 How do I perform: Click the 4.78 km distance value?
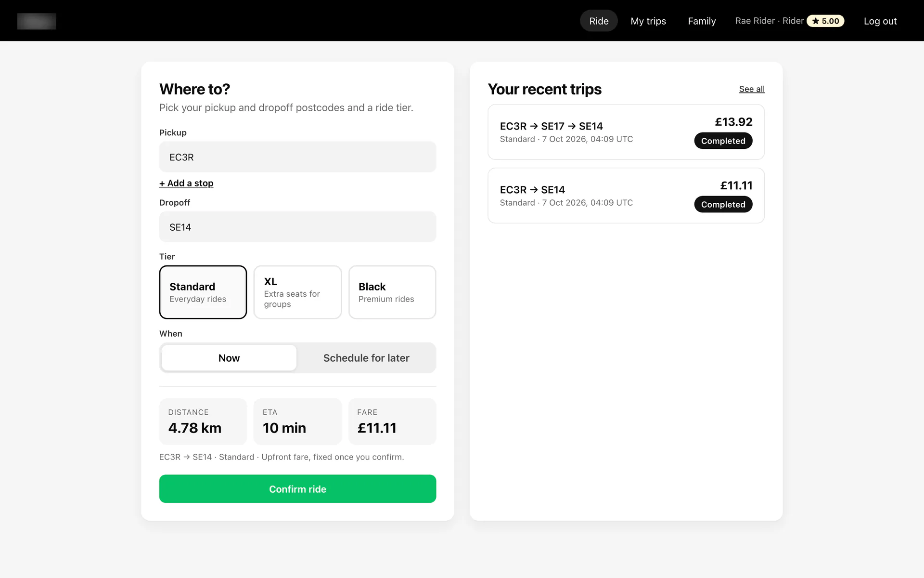coord(195,428)
